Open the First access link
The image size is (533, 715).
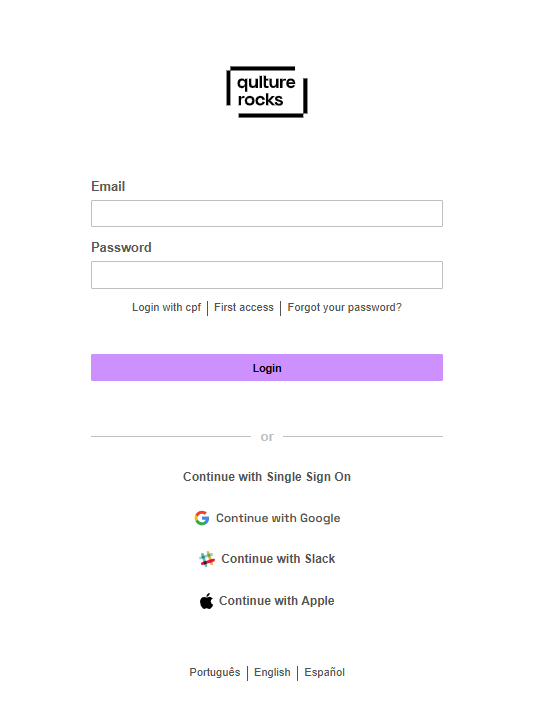tap(244, 307)
